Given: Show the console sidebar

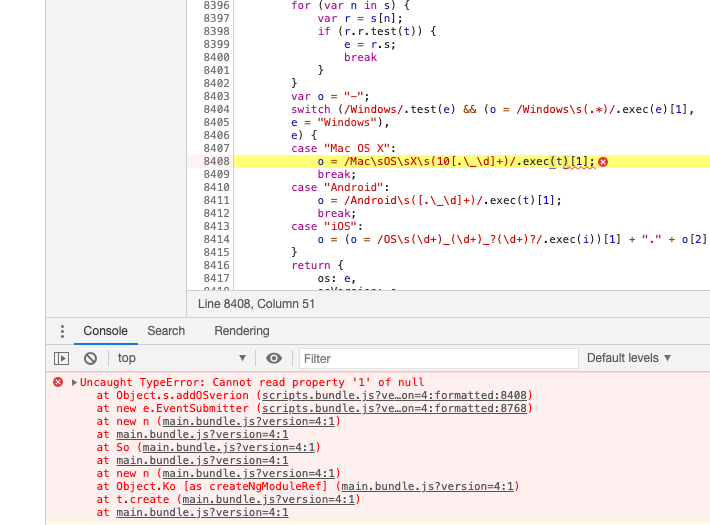Looking at the screenshot, I should coord(62,359).
